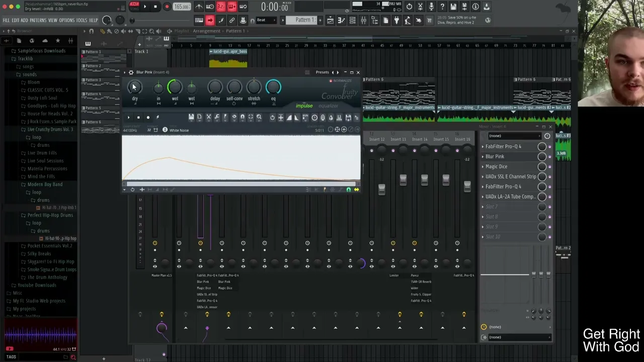Toggle the countdown before recording icon
The height and width of the screenshot is (362, 644).
pos(221,7)
